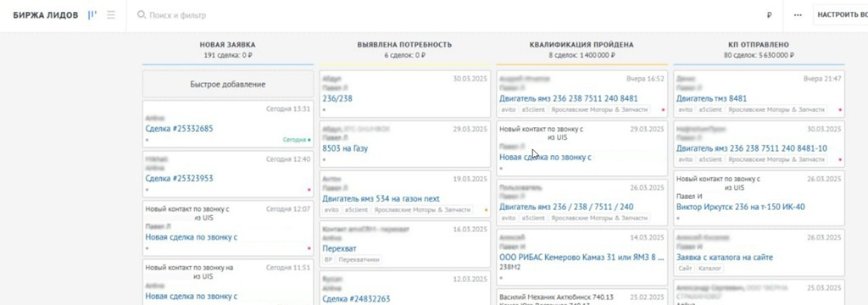
Task: Open the three-dots more menu
Action: coord(798,15)
